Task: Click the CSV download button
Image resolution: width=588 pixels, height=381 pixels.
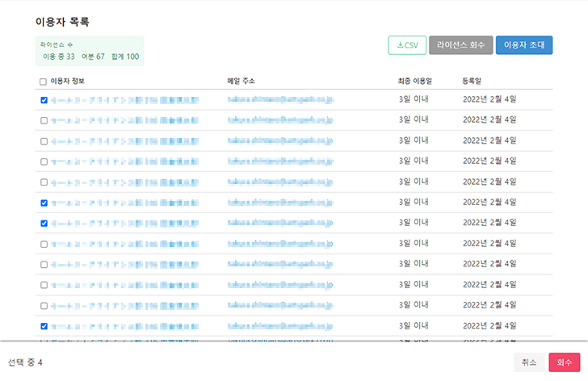Action: [407, 45]
